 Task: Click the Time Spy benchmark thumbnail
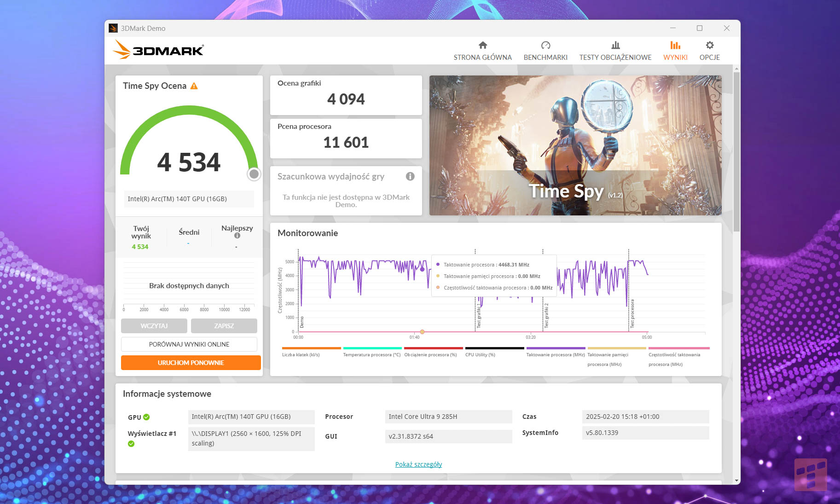pos(575,145)
